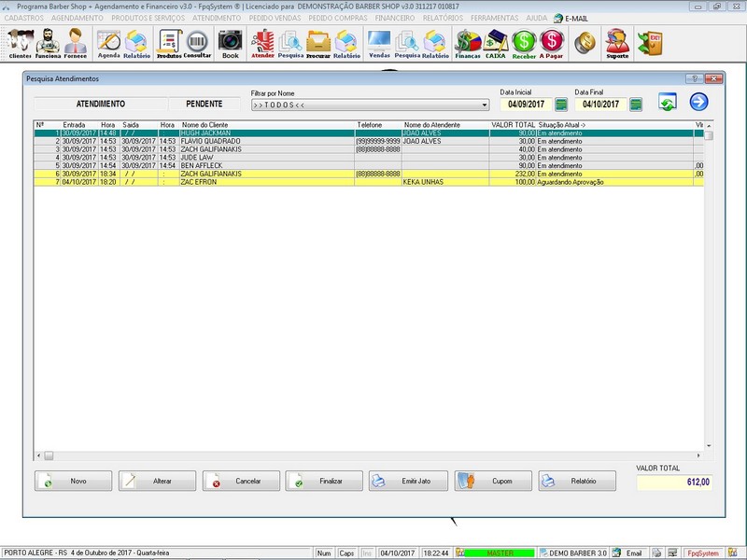
Task: Click the ATENDIMENTO filter label button
Action: 101,104
